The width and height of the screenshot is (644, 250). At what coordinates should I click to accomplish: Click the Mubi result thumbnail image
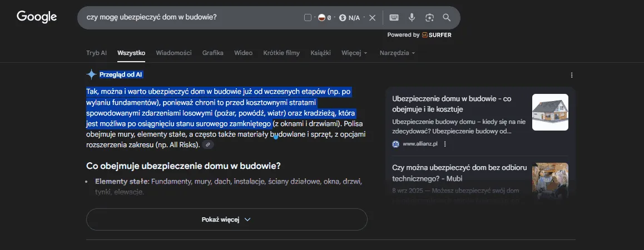[551, 181]
